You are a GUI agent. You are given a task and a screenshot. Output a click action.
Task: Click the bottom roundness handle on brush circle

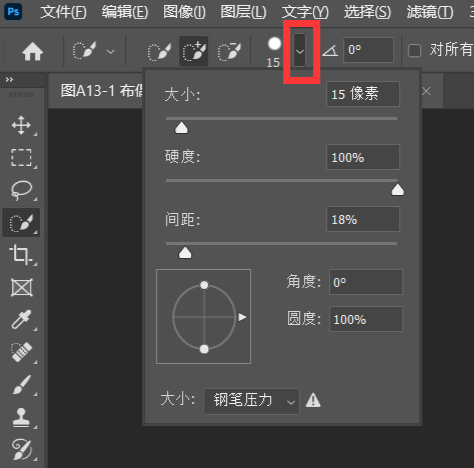click(204, 349)
